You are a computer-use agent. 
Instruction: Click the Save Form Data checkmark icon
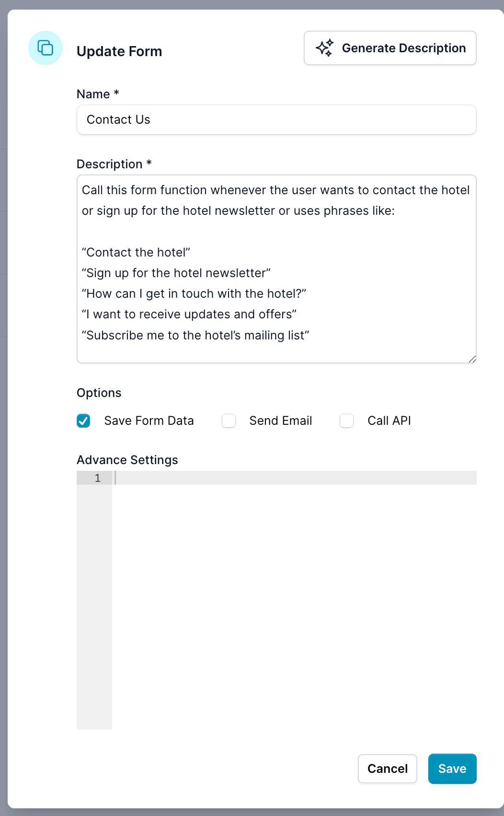(83, 420)
